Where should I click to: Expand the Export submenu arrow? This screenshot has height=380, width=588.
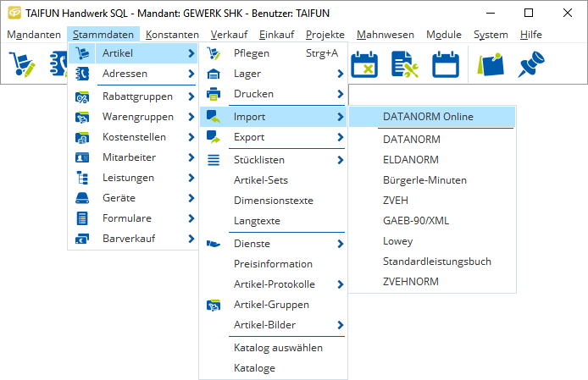click(x=340, y=137)
